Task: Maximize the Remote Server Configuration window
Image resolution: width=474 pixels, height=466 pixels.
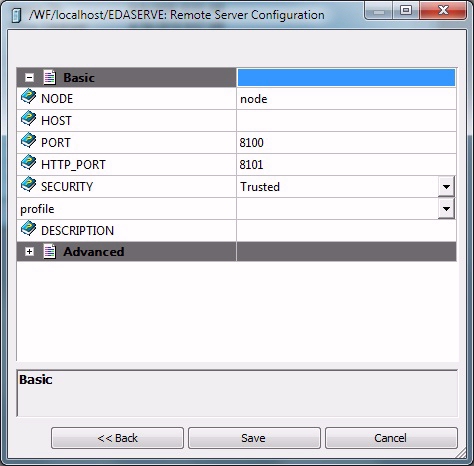Action: point(406,10)
